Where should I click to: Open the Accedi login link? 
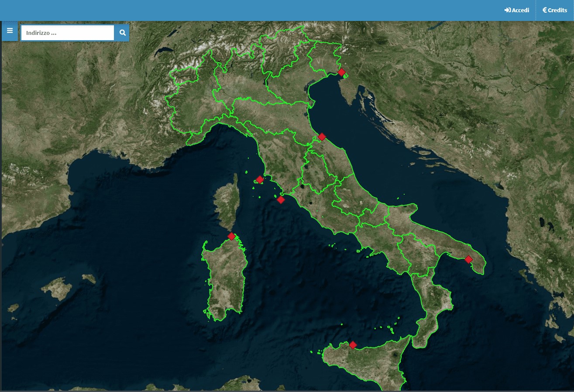click(517, 10)
